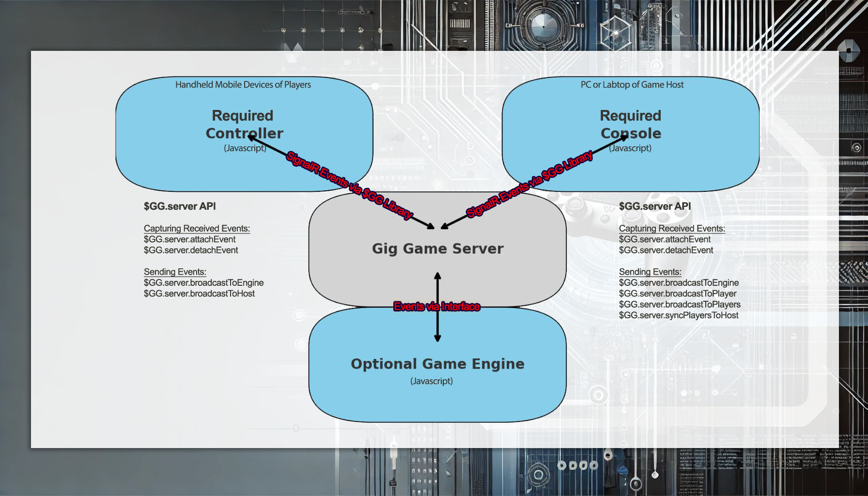Select the Optional Game Engine title
Screen dimensions: 868x496
[437, 364]
